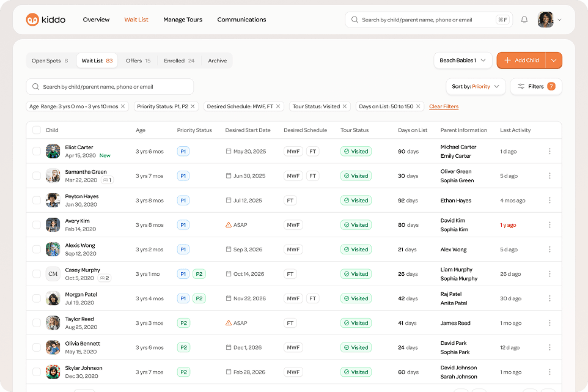Go to Manage Tours in top navigation
Screen dimensions: 588x392
pyautogui.click(x=182, y=20)
